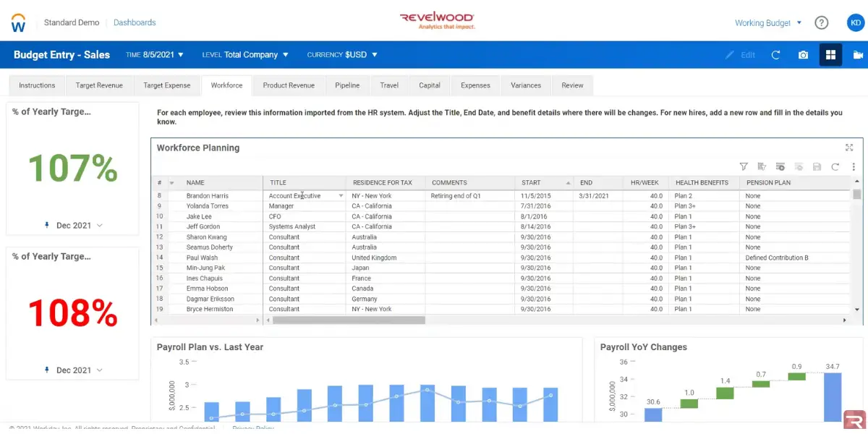This screenshot has width=868, height=434.
Task: Select the grid layout view icon
Action: [830, 55]
